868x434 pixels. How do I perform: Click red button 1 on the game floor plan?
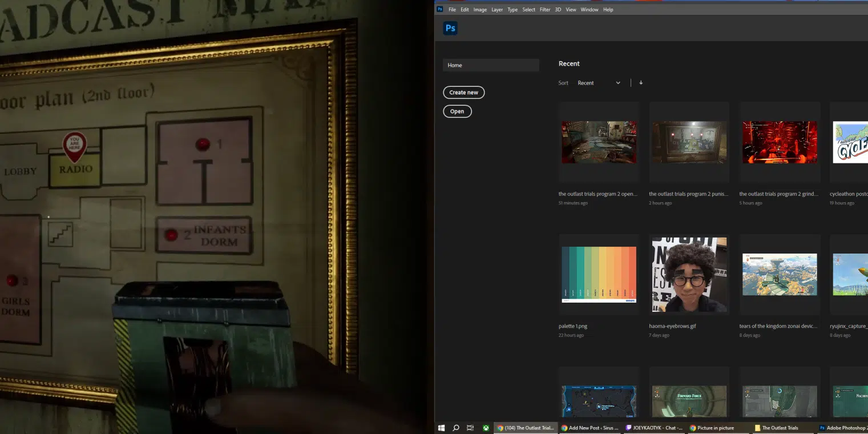click(x=203, y=144)
